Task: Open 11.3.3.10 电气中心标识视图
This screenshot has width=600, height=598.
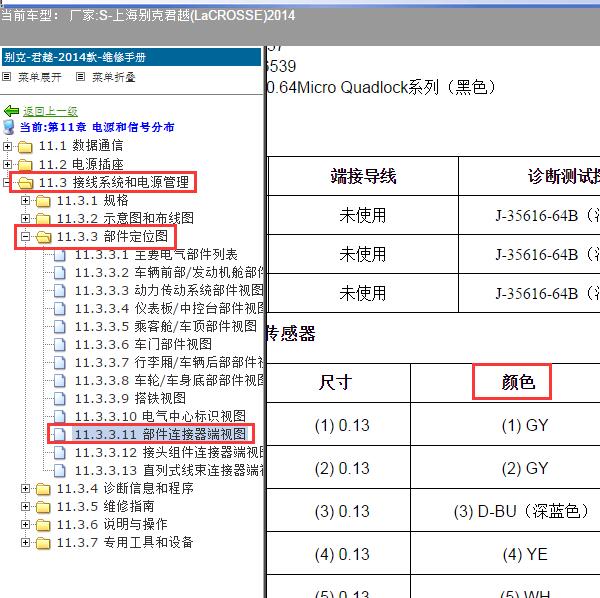Action: 160,417
